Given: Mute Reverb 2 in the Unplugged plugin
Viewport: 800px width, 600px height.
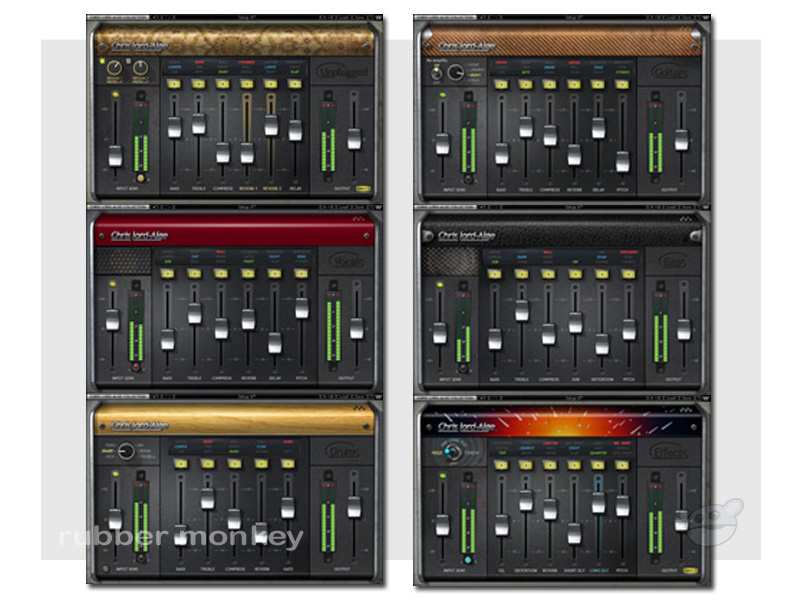Looking at the screenshot, I should (x=271, y=97).
